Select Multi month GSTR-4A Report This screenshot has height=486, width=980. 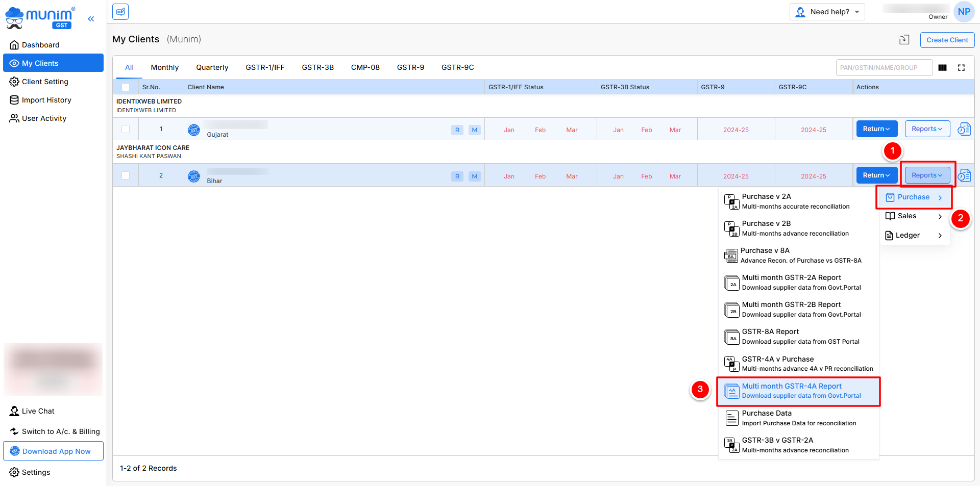click(x=798, y=391)
